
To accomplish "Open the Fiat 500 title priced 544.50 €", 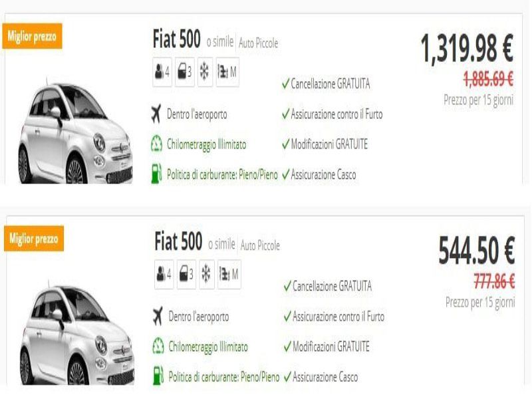I will click(x=178, y=240).
